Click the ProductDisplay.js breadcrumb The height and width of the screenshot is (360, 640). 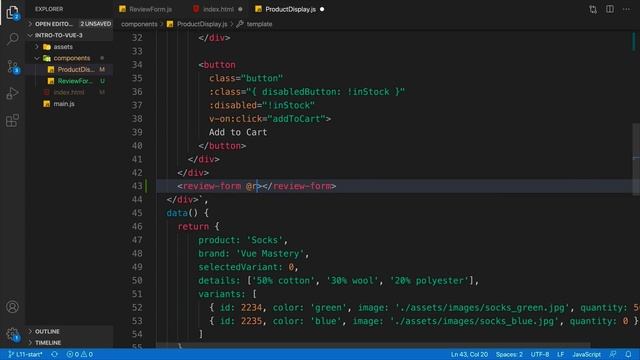[202, 24]
